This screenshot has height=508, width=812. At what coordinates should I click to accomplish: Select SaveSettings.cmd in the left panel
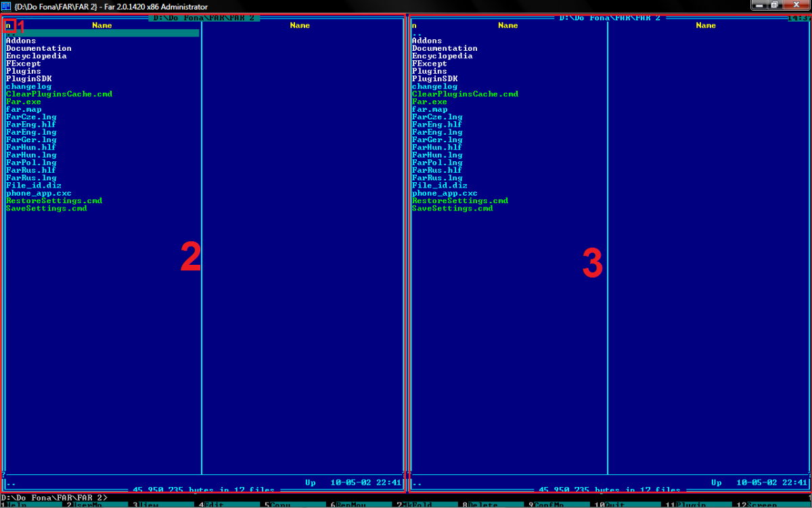click(47, 209)
